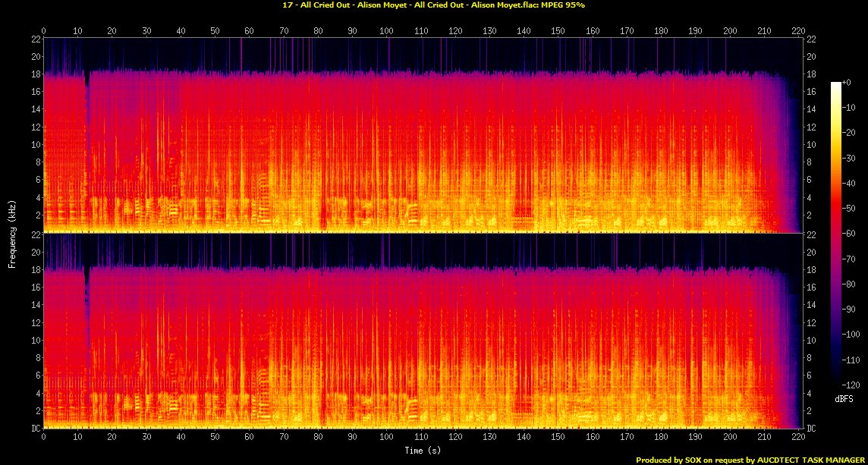Click the 150 mark on the bottom time axis
This screenshot has width=868, height=465.
pyautogui.click(x=558, y=438)
